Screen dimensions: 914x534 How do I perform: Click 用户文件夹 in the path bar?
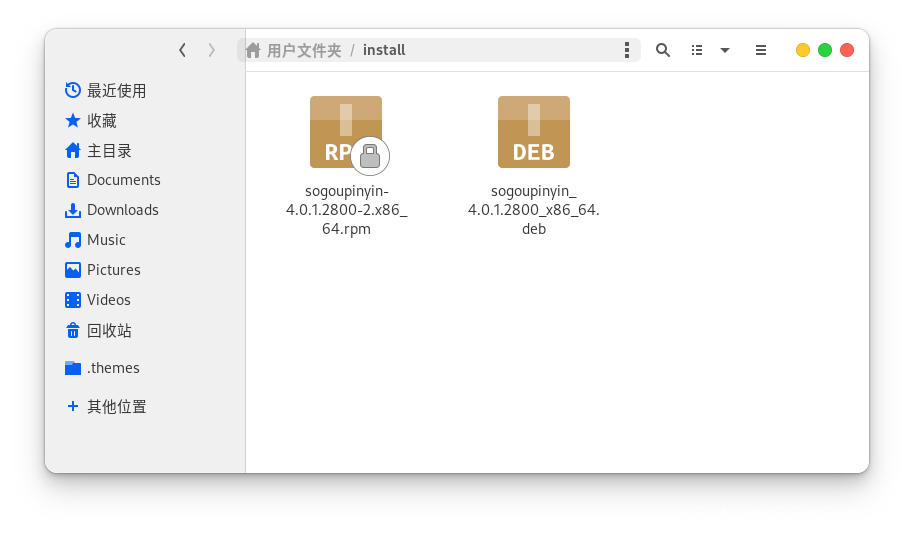click(x=304, y=51)
